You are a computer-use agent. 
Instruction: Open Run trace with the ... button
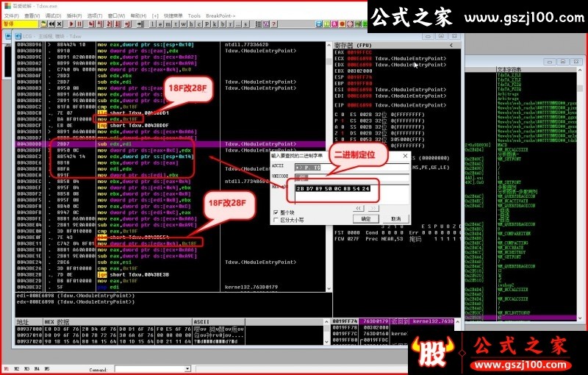pos(238,24)
